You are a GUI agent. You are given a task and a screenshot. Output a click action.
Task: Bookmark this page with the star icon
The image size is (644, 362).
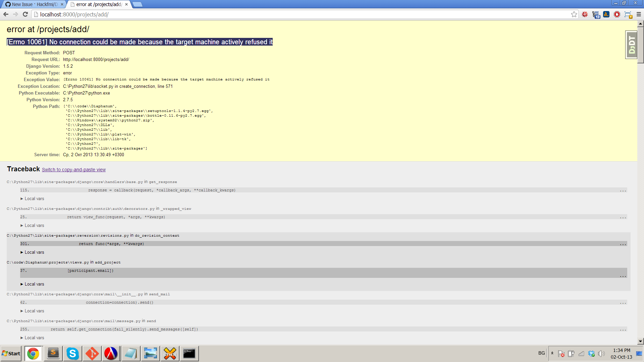pyautogui.click(x=574, y=14)
